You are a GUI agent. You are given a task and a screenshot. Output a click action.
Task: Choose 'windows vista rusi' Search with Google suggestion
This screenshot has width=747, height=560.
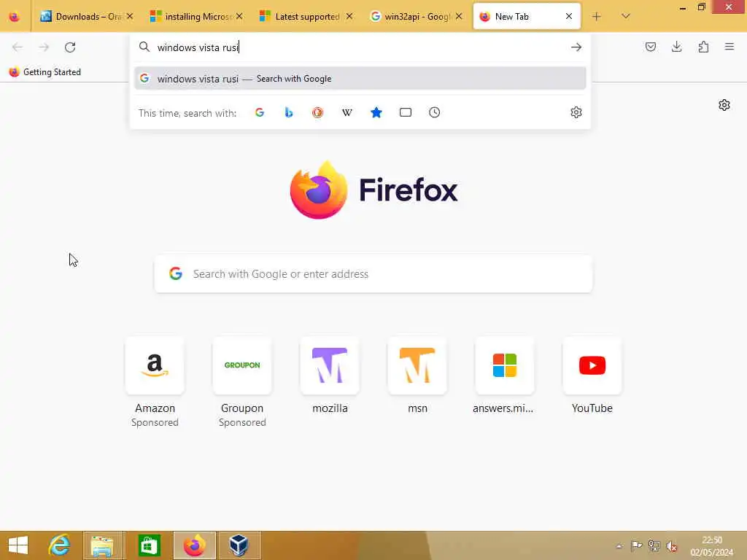point(360,79)
